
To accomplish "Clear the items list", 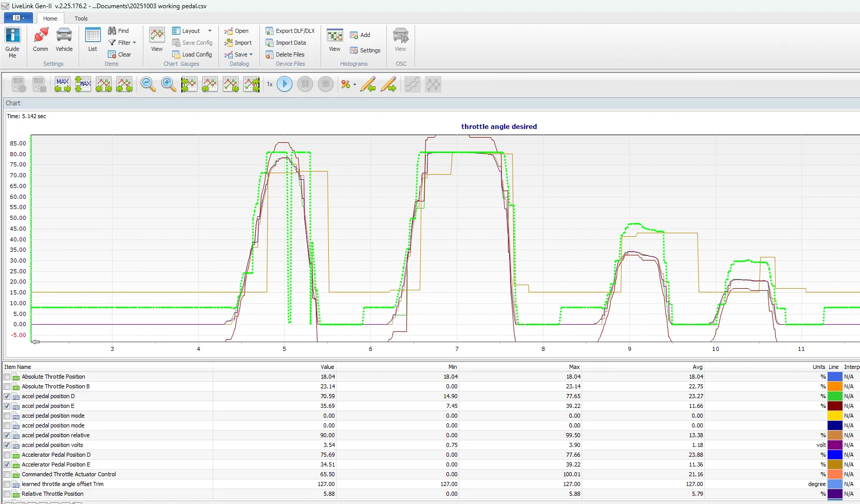I will pos(120,54).
